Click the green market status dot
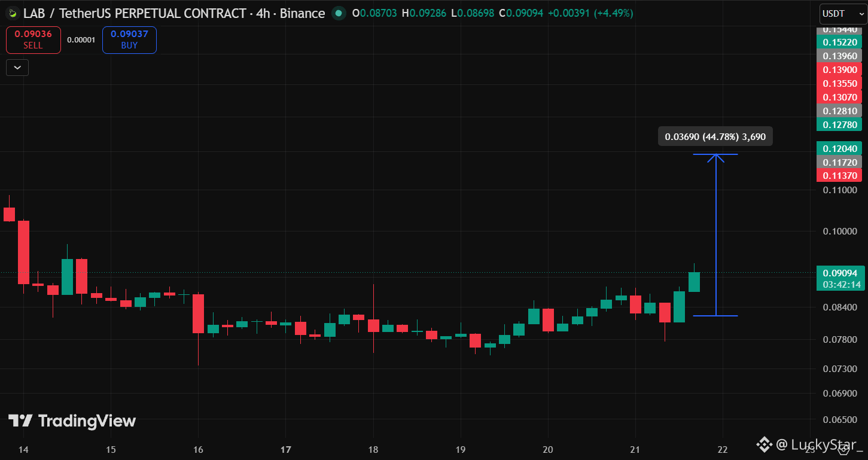Screen dimensions: 868x460 tap(339, 13)
